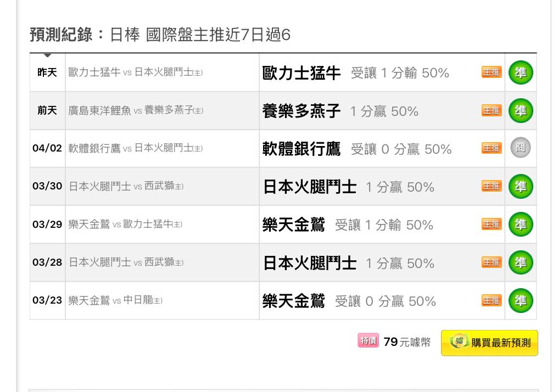Open the 歐力士猛牛 vs 日本火腿鬥士 match
The width and height of the screenshot is (558, 392).
pyautogui.click(x=135, y=72)
